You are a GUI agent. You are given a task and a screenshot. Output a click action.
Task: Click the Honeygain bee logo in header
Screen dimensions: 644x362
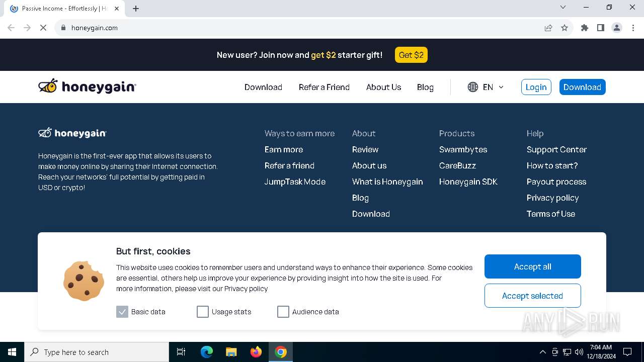pyautogui.click(x=87, y=86)
